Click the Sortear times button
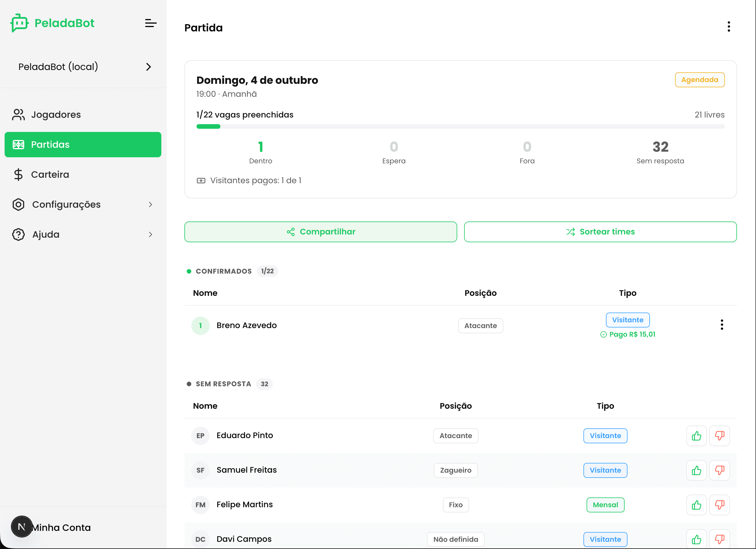Viewport: 756px width, 549px height. 600,232
